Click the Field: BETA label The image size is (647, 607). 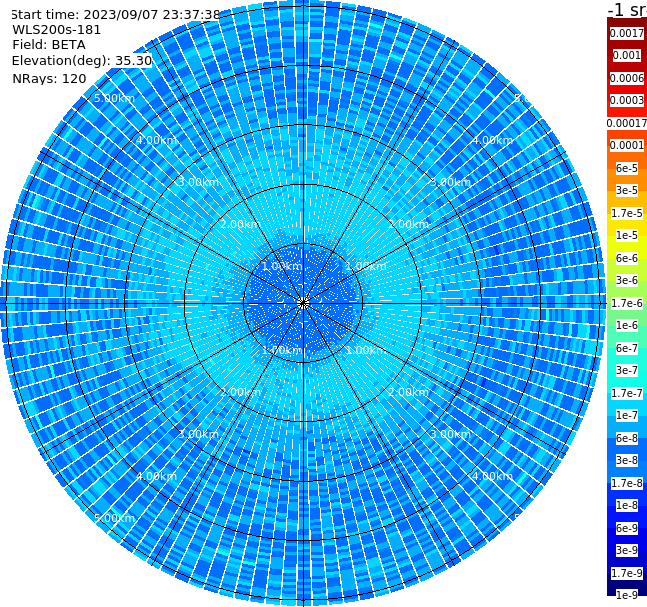tap(49, 45)
